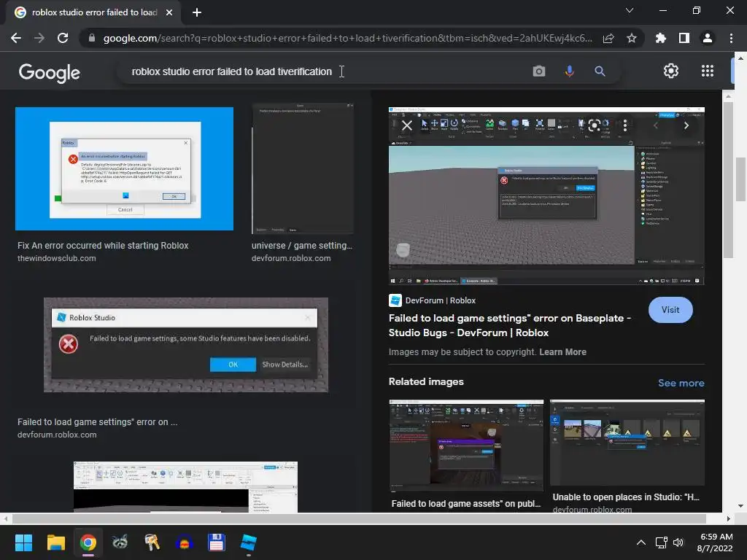The height and width of the screenshot is (560, 747).
Task: Open the tab search dropdown arrow
Action: coord(630,10)
